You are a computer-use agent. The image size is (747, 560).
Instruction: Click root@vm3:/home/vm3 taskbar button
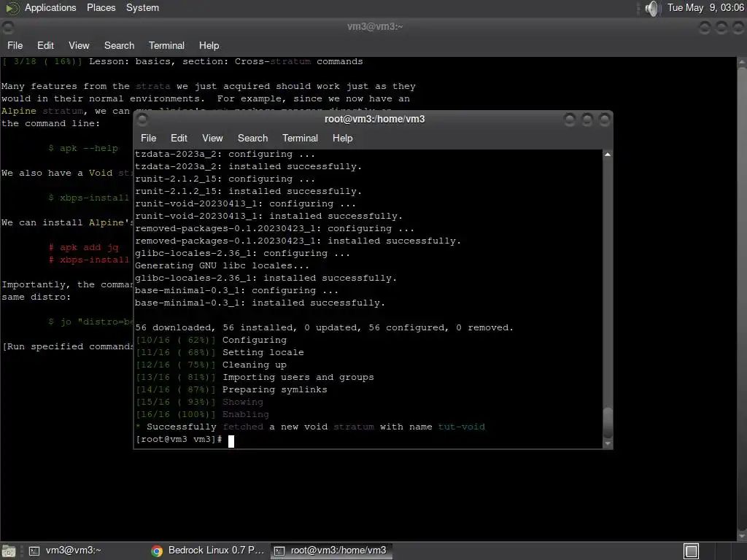pyautogui.click(x=332, y=551)
